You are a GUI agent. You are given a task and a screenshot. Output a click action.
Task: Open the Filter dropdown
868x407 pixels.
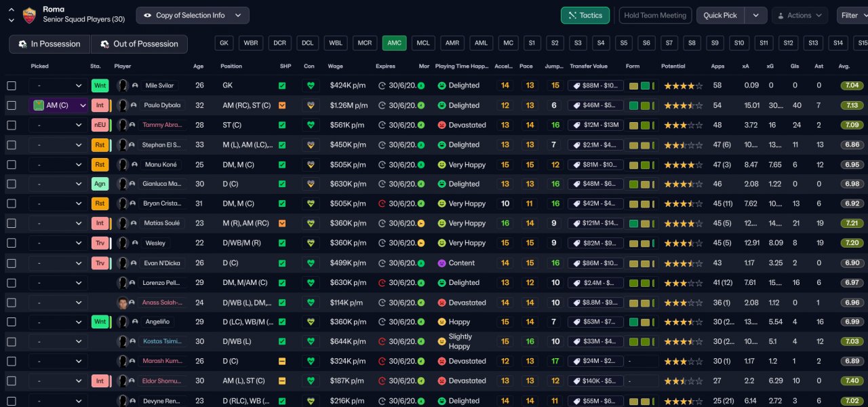[853, 15]
